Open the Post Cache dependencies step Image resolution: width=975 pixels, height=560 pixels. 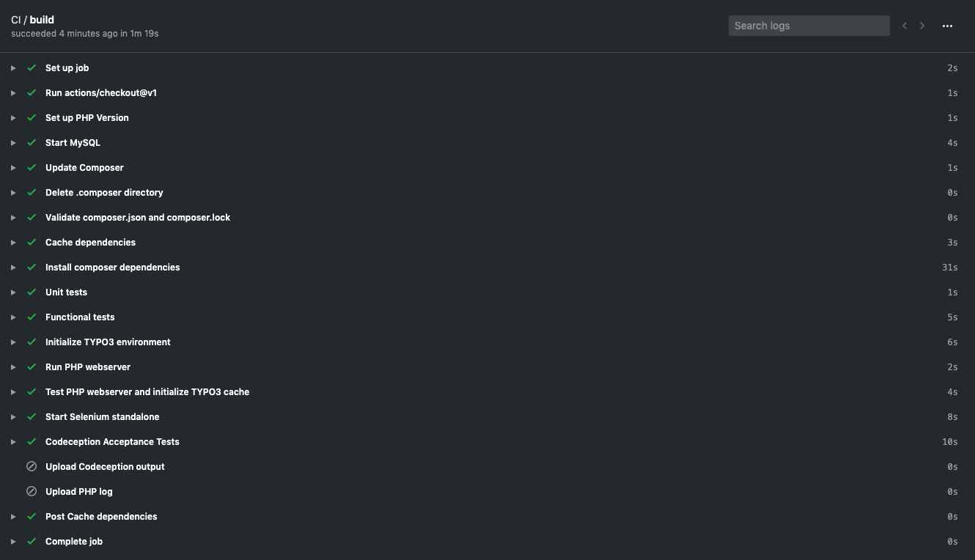click(487, 517)
